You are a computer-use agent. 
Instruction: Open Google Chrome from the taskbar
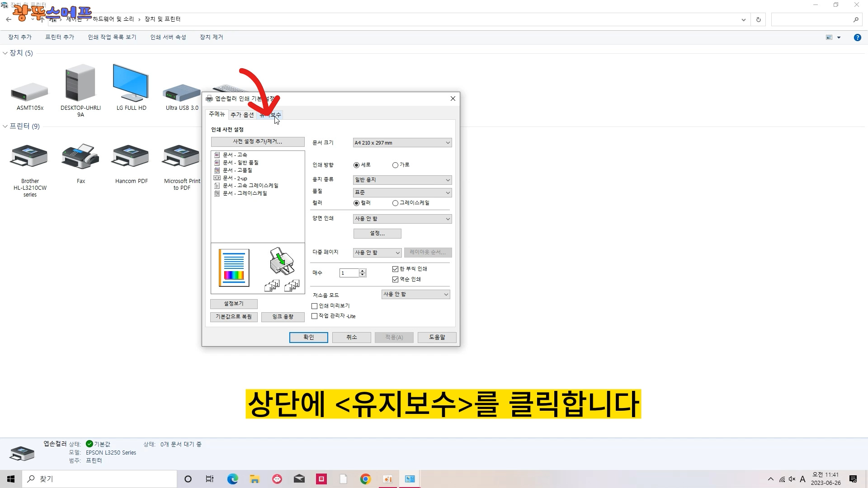point(365,479)
